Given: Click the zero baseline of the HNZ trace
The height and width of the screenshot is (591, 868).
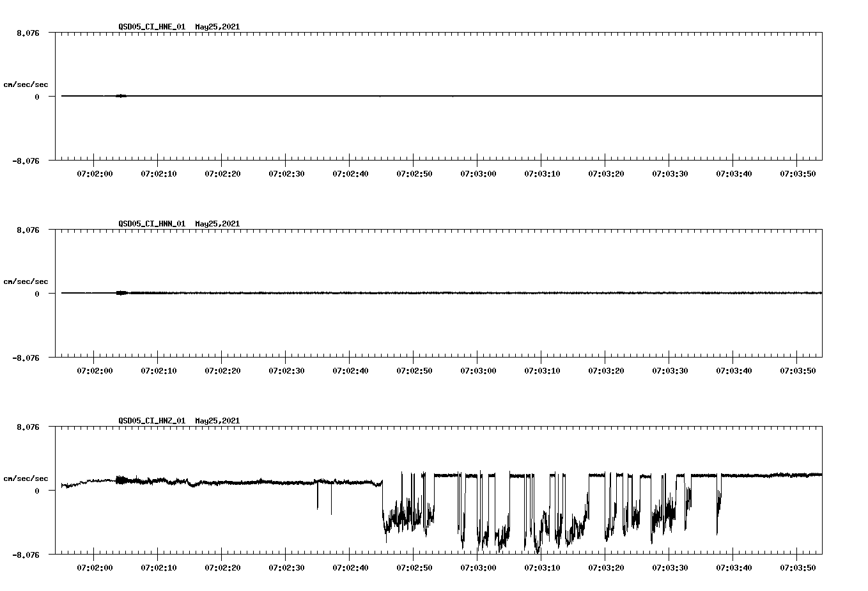Looking at the screenshot, I should click(x=192, y=484).
